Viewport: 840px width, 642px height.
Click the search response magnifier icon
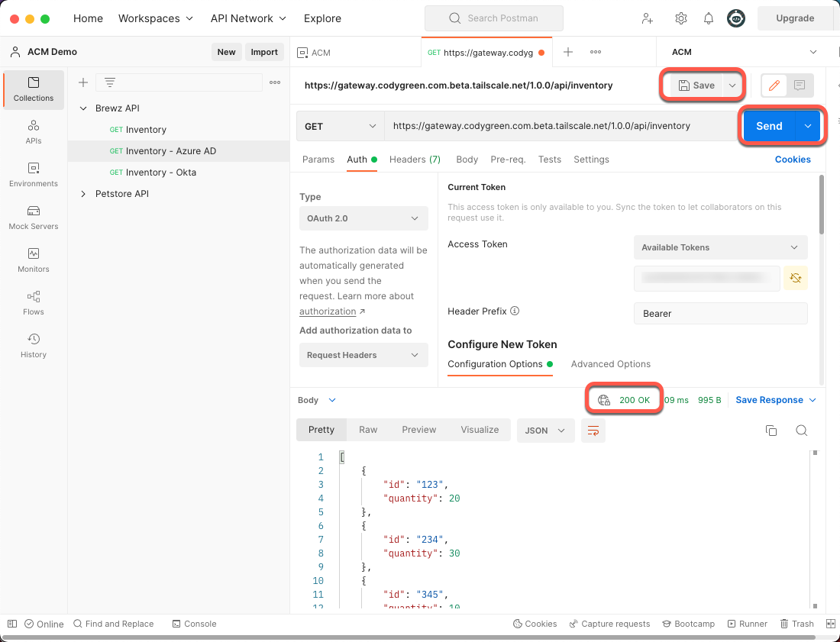pyautogui.click(x=801, y=431)
